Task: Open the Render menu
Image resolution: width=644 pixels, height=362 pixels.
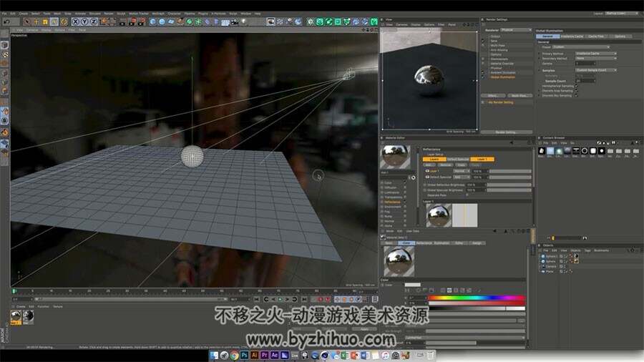Action: pyautogui.click(x=109, y=14)
